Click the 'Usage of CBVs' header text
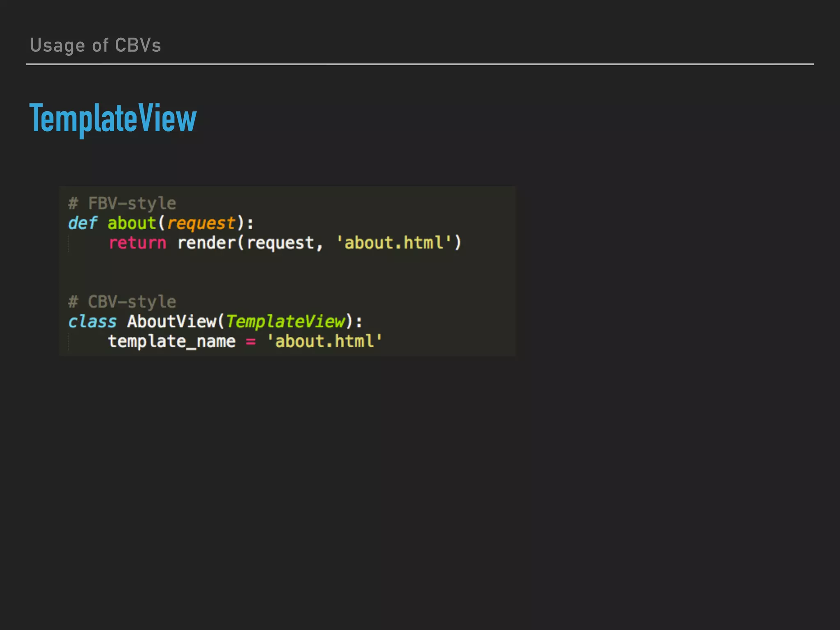The height and width of the screenshot is (630, 840). 95,46
